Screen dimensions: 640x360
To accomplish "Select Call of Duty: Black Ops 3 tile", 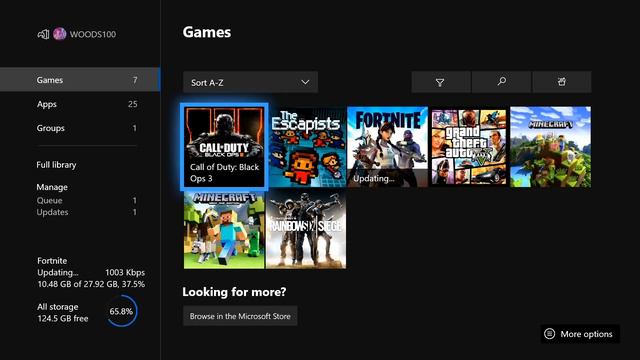I will click(224, 147).
